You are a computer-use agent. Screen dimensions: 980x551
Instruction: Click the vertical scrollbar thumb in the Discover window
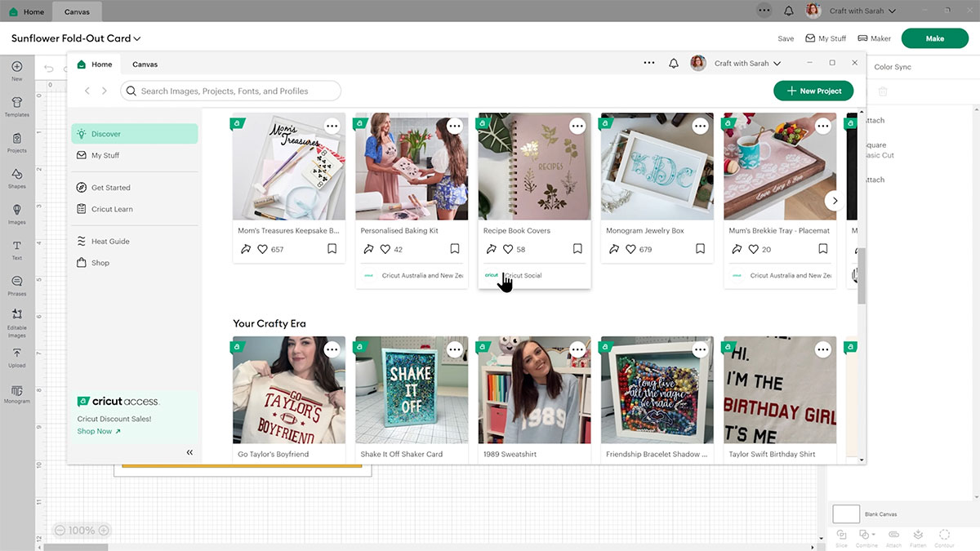[862, 276]
